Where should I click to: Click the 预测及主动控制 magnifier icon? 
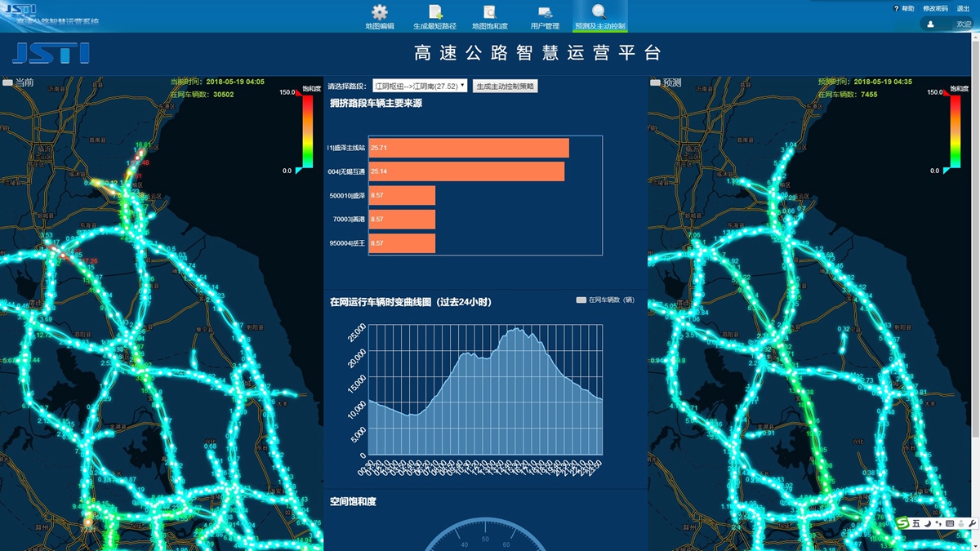point(599,12)
